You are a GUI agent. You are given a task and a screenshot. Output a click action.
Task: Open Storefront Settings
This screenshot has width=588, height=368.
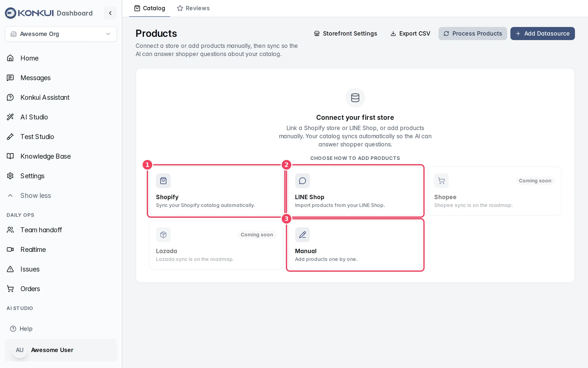pyautogui.click(x=345, y=34)
